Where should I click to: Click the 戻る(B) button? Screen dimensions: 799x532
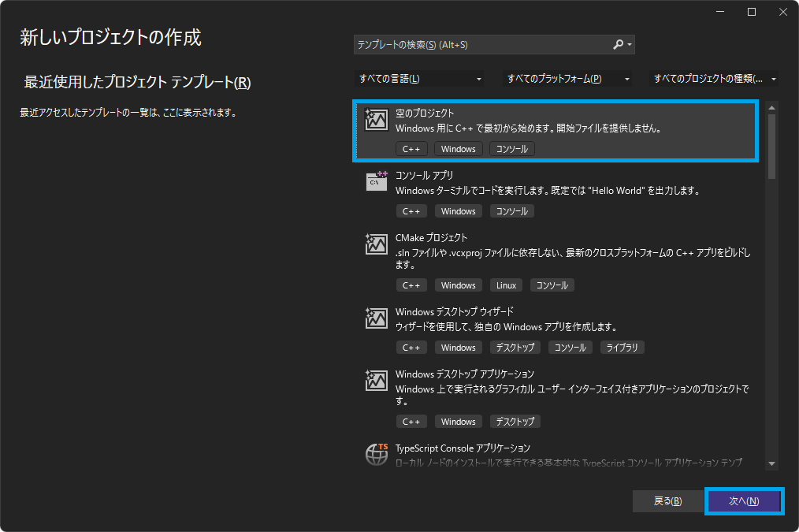tap(668, 501)
